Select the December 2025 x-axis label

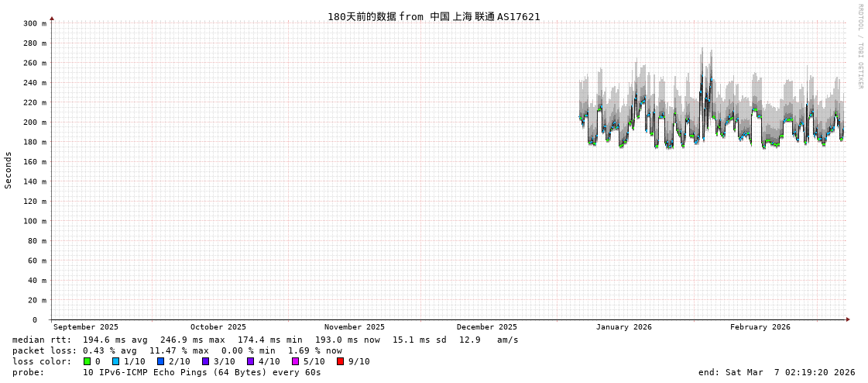coord(486,327)
